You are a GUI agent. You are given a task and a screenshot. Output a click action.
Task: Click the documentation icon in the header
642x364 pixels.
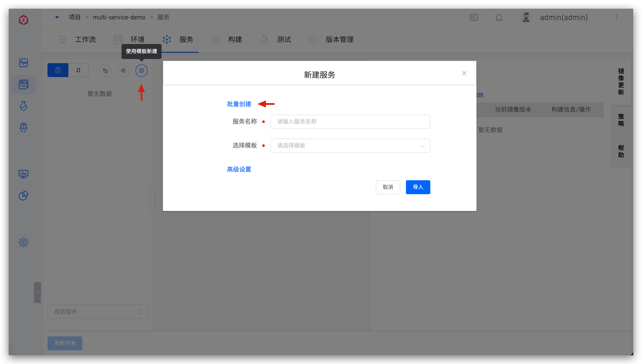pyautogui.click(x=474, y=17)
